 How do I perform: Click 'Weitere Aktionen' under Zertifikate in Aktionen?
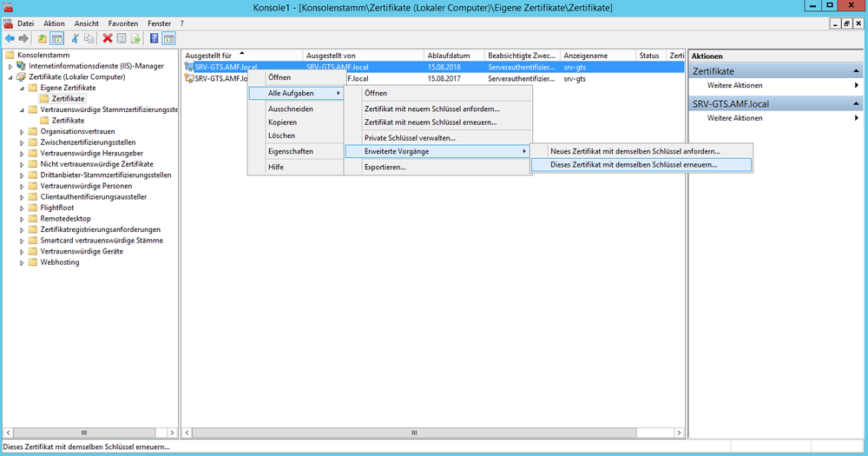tap(734, 85)
